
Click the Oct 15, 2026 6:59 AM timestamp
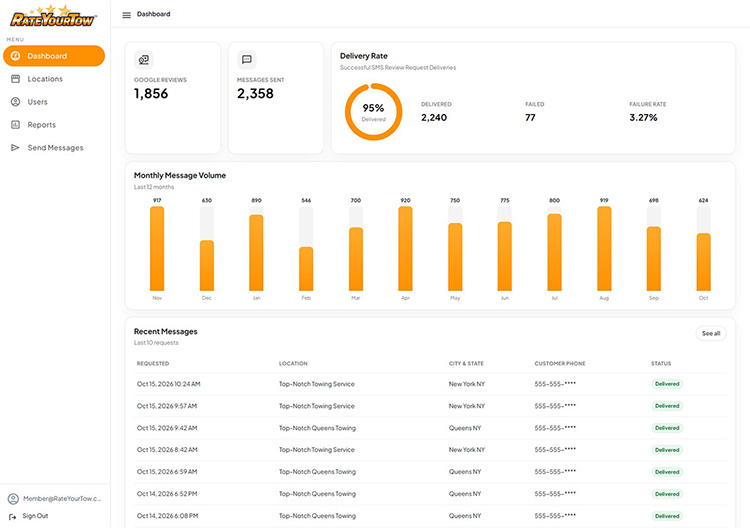(167, 472)
